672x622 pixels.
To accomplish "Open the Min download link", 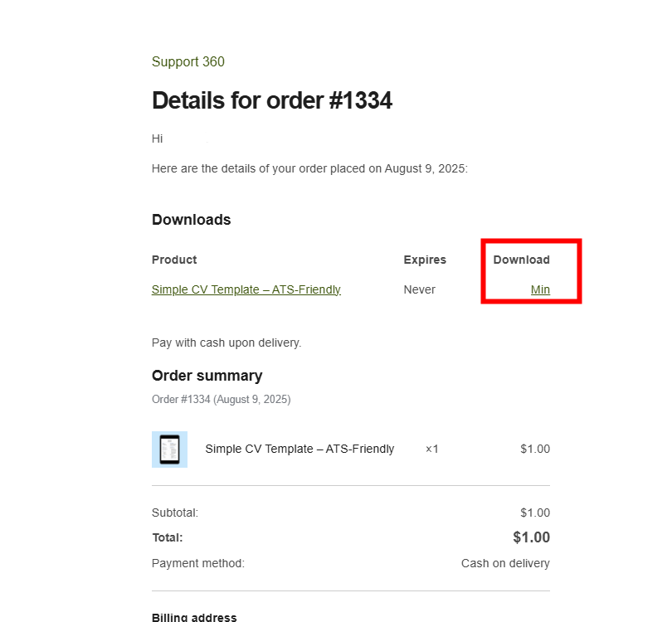I will [540, 289].
